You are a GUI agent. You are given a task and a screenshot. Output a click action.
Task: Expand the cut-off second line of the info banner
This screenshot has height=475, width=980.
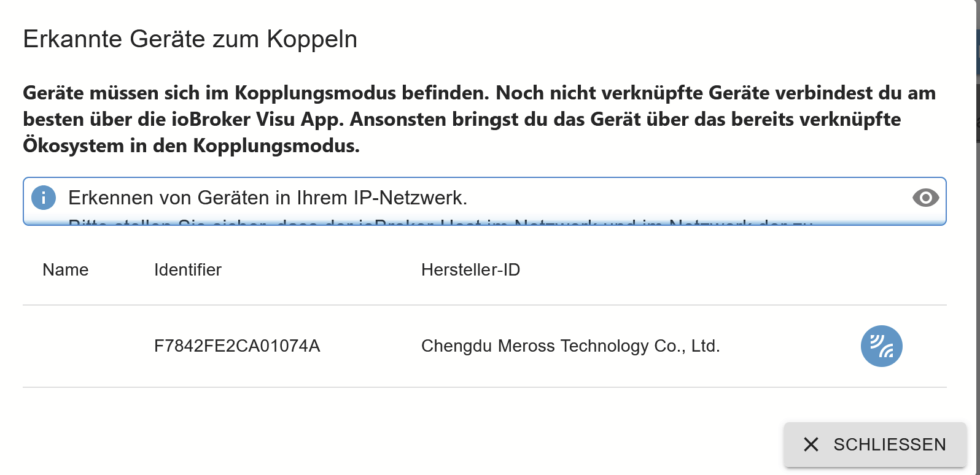440,222
